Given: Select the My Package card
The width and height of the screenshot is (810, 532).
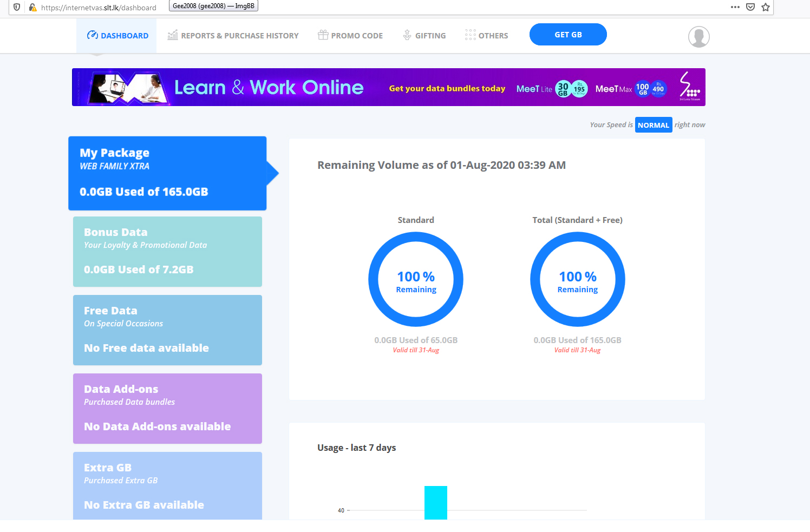Looking at the screenshot, I should [x=167, y=173].
